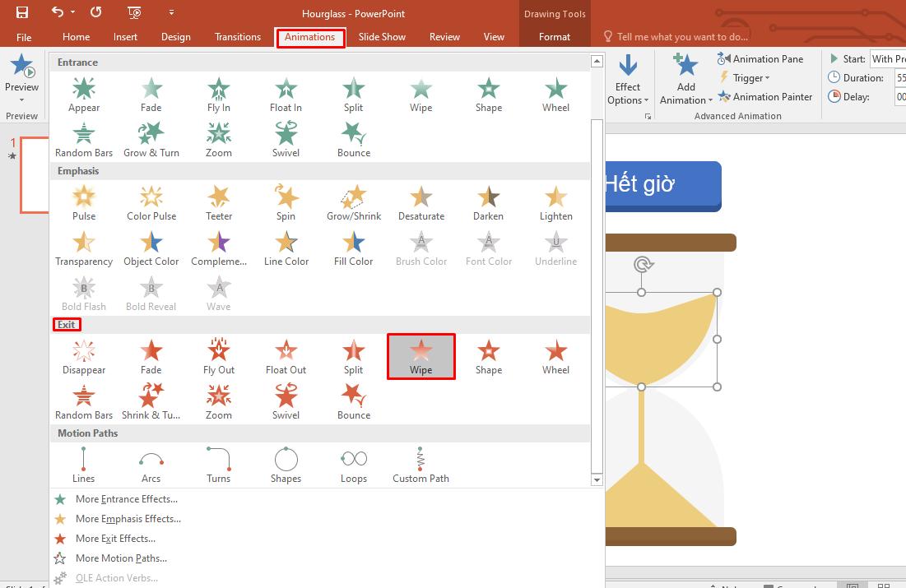
Task: Apply the Loops motion path
Action: coord(354,465)
